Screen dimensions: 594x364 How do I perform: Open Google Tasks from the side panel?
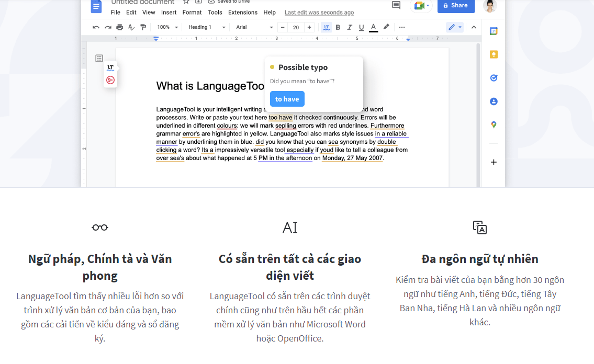pyautogui.click(x=493, y=77)
